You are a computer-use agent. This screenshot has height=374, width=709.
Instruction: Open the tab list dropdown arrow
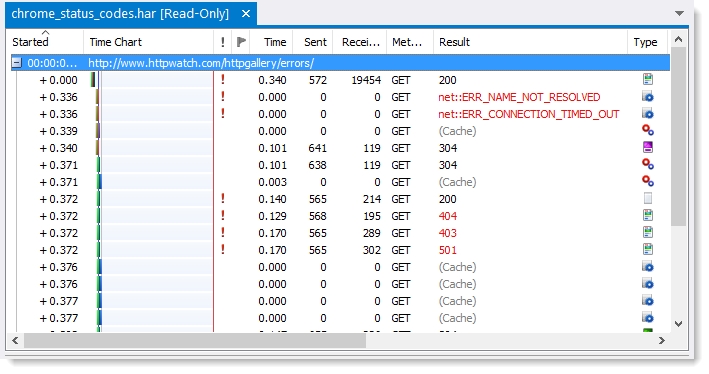coord(679,13)
